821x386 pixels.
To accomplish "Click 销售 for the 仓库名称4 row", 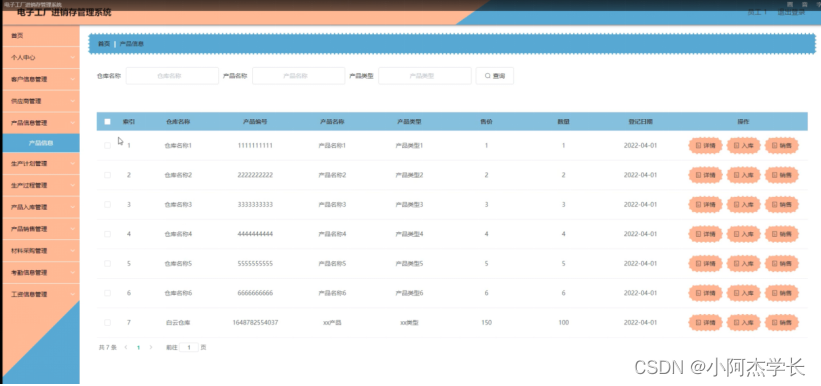I will click(x=782, y=234).
